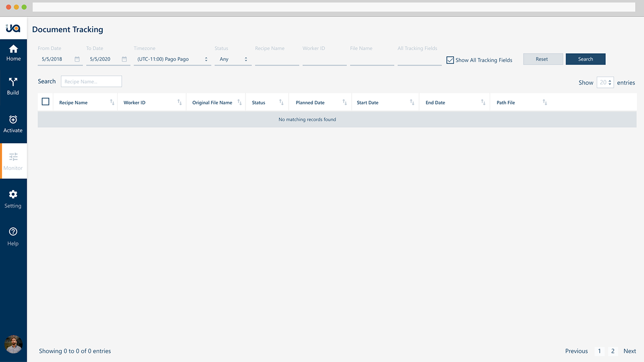The width and height of the screenshot is (644, 362).
Task: Change the Show entries count selector
Action: pyautogui.click(x=605, y=82)
